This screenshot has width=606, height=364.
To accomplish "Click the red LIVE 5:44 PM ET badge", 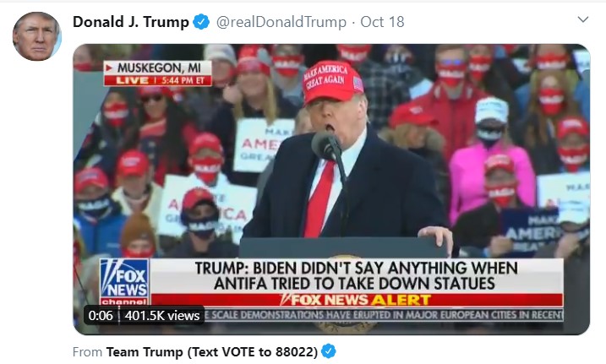I will click(x=158, y=80).
